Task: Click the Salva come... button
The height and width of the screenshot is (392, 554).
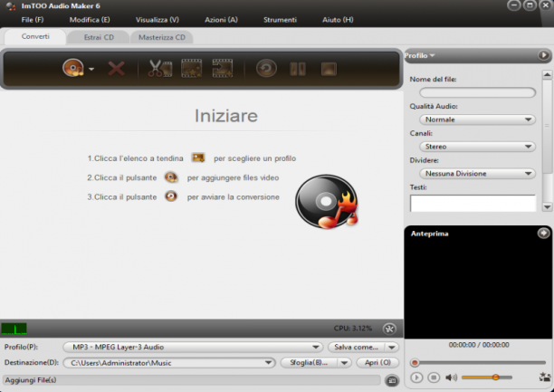Action: [x=356, y=348]
